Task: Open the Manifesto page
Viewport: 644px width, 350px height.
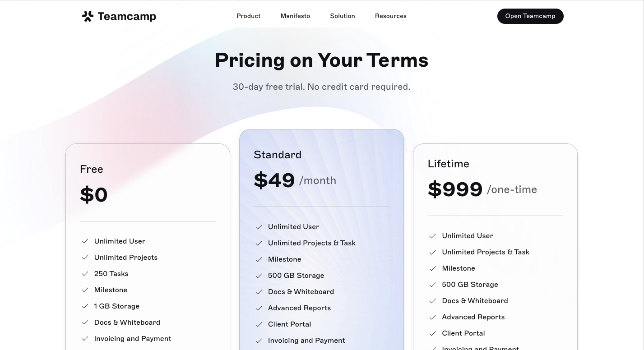Action: coord(295,16)
